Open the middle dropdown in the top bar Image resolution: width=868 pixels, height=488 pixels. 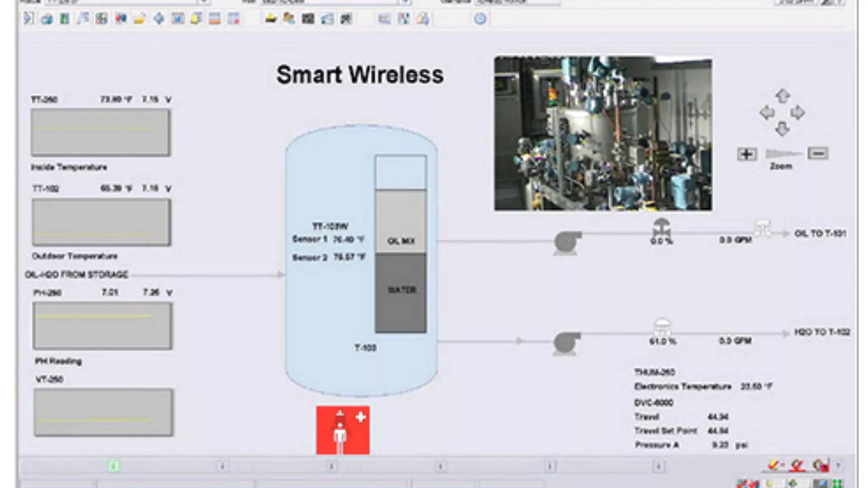click(x=405, y=2)
